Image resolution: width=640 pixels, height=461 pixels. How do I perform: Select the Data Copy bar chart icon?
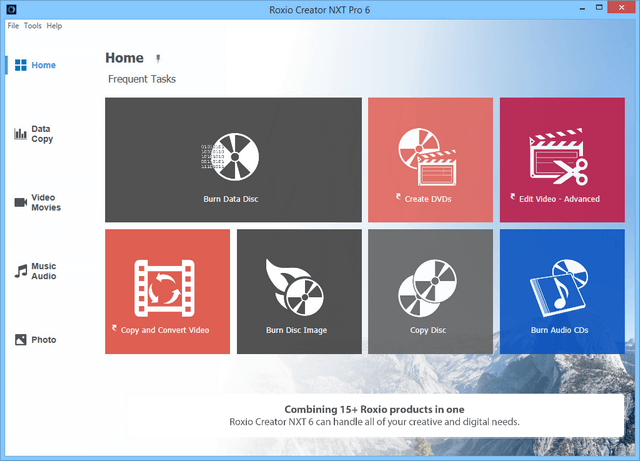coord(20,134)
